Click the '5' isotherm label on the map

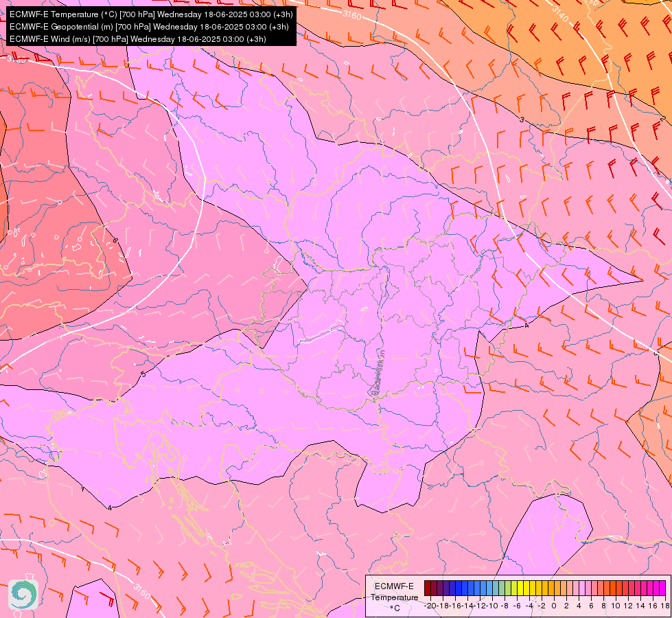coord(143,374)
